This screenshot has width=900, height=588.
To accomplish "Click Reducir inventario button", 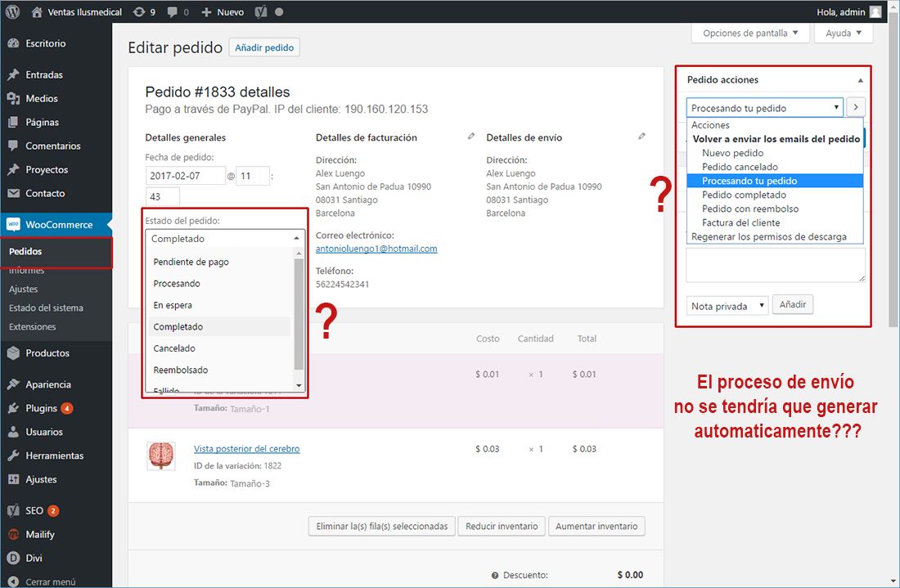I will (x=502, y=526).
